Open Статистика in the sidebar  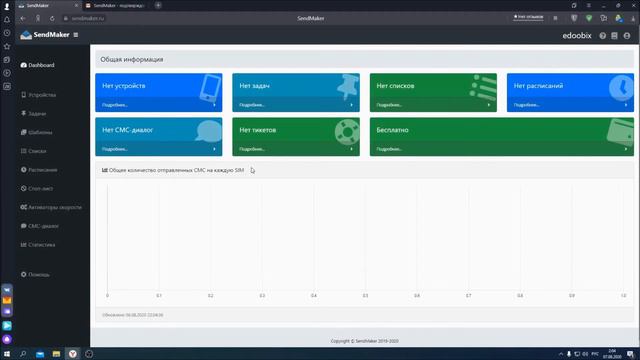(x=38, y=245)
